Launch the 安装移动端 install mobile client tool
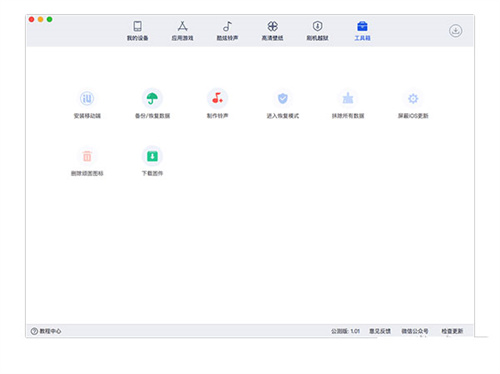This screenshot has width=500, height=374. coord(87,104)
